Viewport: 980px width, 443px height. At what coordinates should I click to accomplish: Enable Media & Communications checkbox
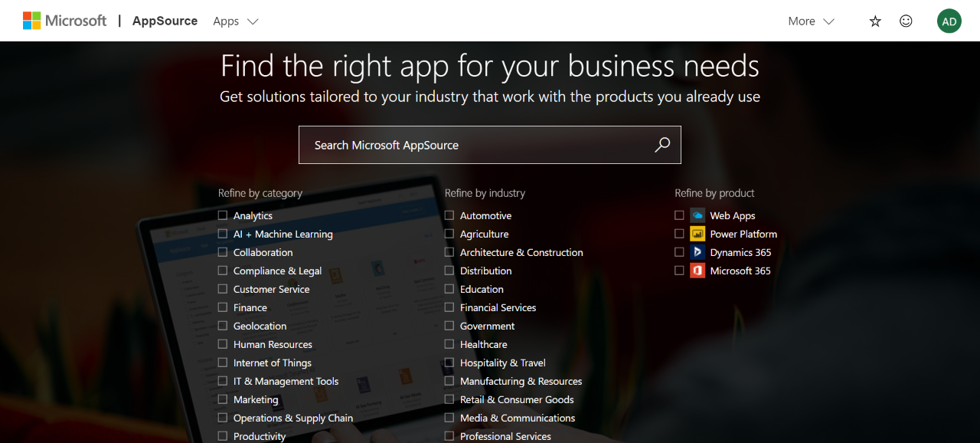point(449,418)
